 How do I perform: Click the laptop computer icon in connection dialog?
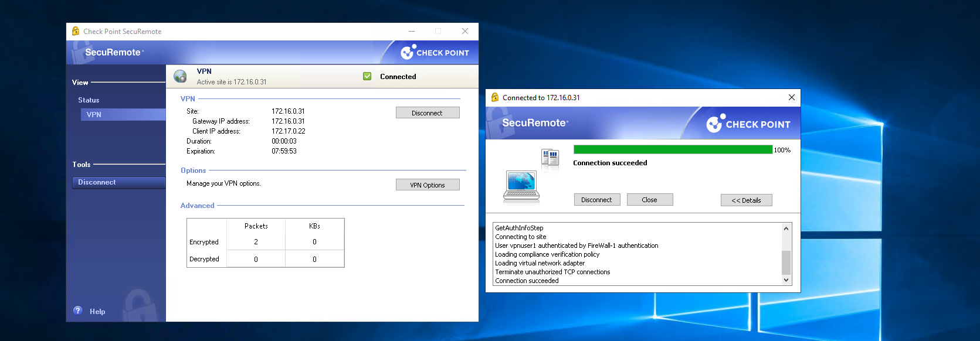click(x=521, y=186)
